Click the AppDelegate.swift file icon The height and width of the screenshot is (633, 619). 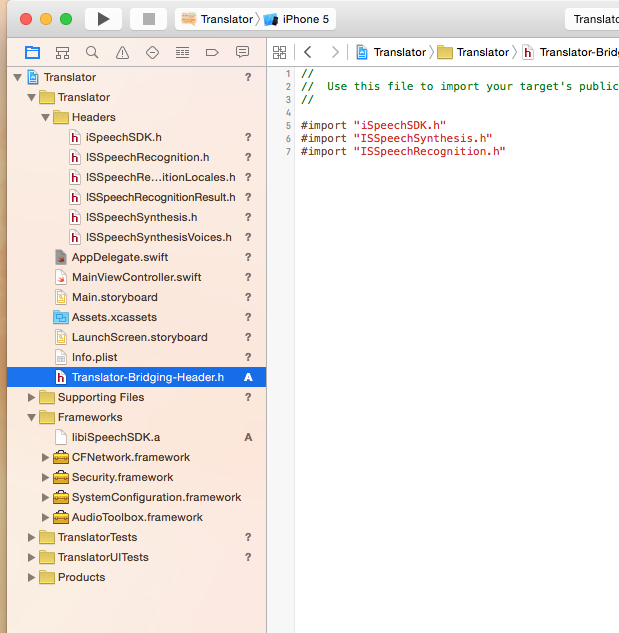[61, 257]
